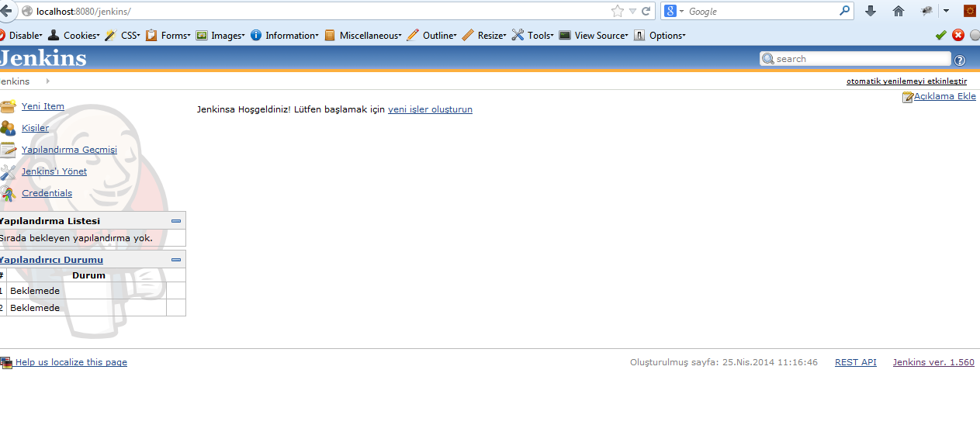Click the Jenkins logo in header
This screenshot has height=425, width=980.
point(43,58)
